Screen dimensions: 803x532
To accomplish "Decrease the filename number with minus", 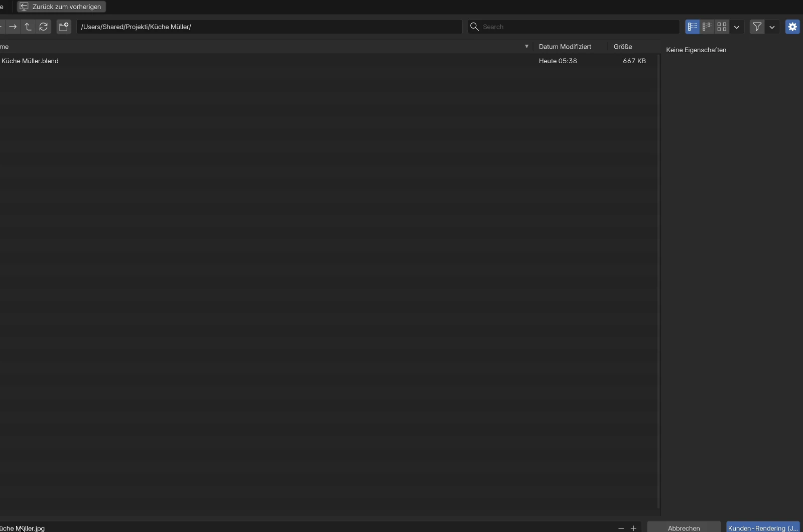I will [621, 528].
